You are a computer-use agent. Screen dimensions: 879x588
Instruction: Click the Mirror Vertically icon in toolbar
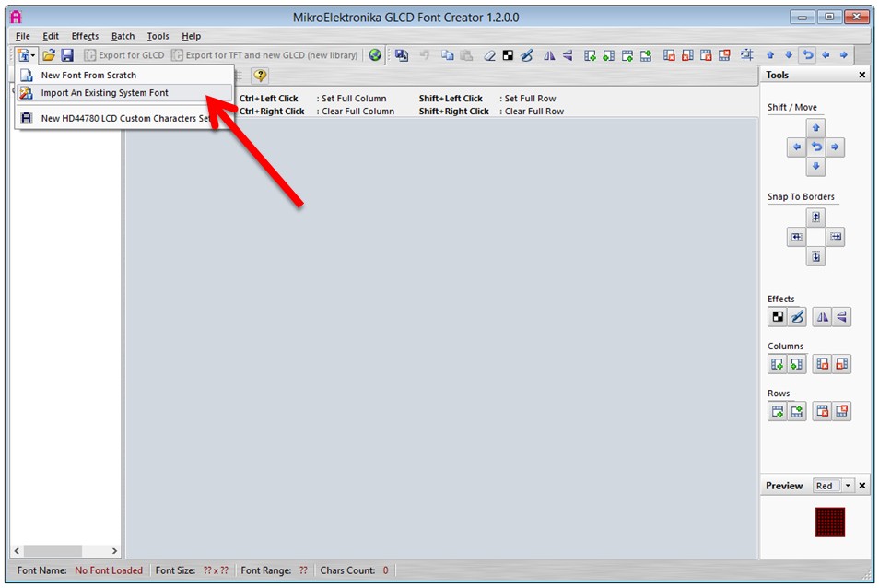568,55
